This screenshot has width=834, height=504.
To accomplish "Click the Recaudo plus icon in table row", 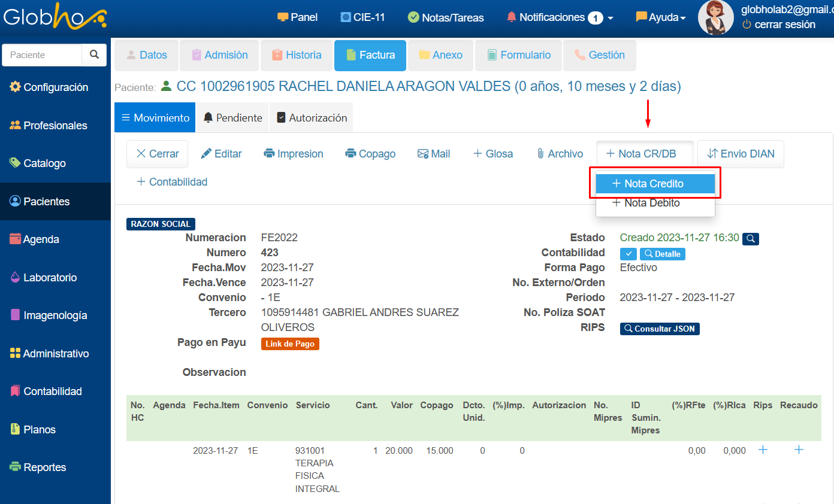I will click(x=799, y=450).
